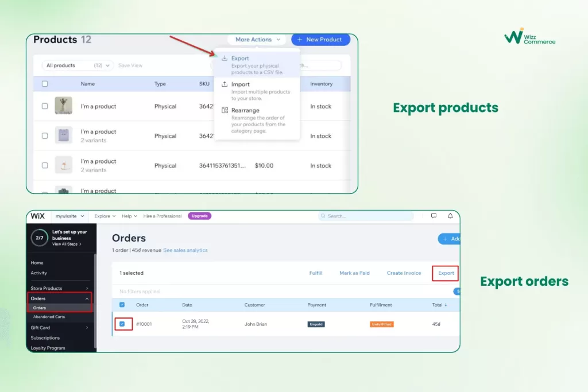Click the Date column header in orders
This screenshot has height=392, width=588.
click(187, 305)
